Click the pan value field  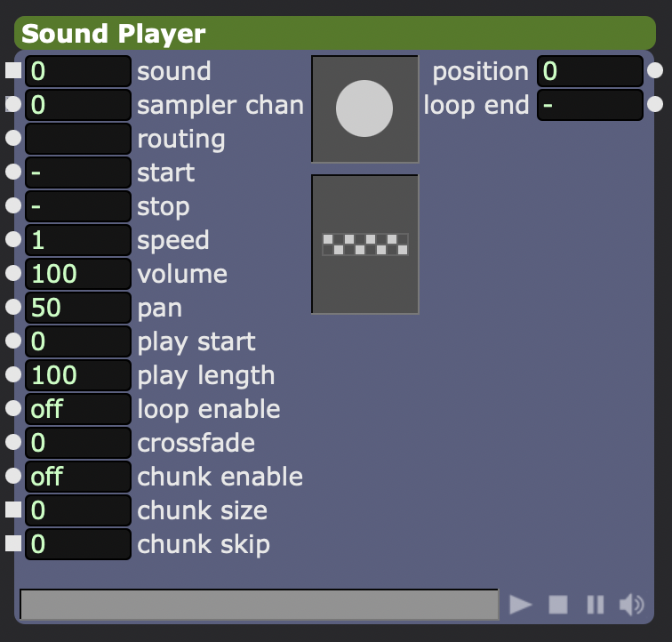[x=78, y=308]
